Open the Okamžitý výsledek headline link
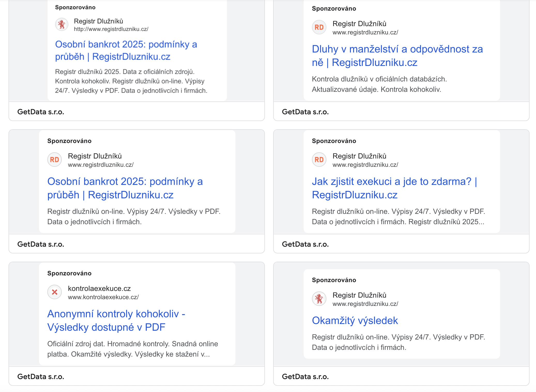536x392 pixels. tap(355, 321)
